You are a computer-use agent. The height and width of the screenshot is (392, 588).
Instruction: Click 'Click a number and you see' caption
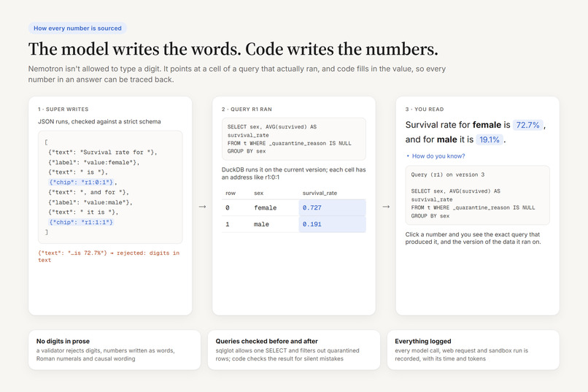[473, 238]
